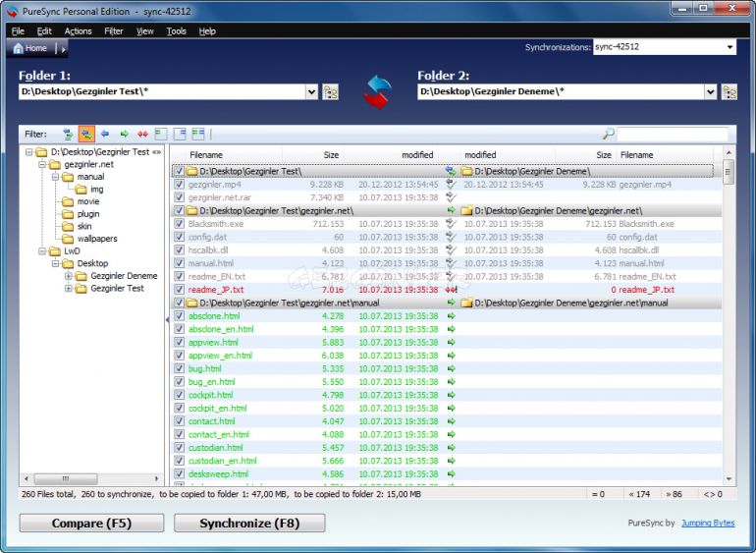This screenshot has width=756, height=553.
Task: Click the file list vertical scrollbar thumb
Action: point(729,172)
